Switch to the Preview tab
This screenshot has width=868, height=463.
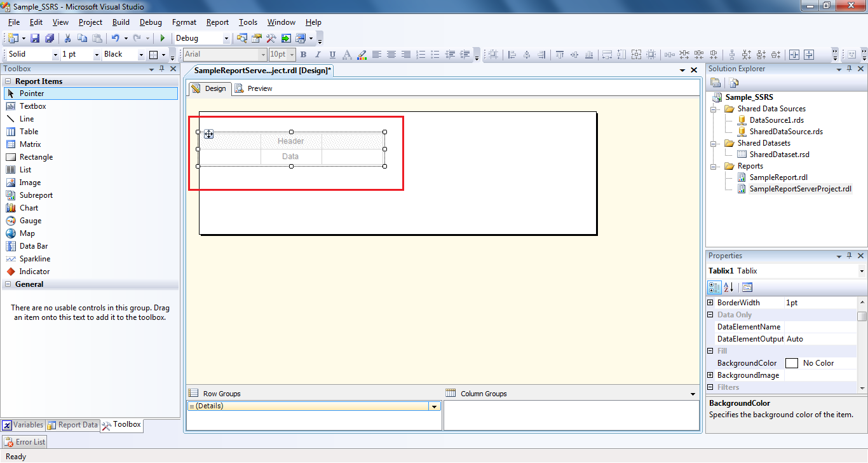[x=254, y=88]
